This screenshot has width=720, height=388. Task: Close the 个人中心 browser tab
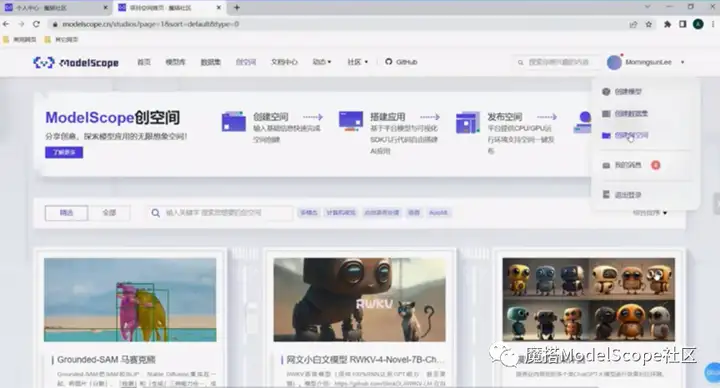point(105,8)
